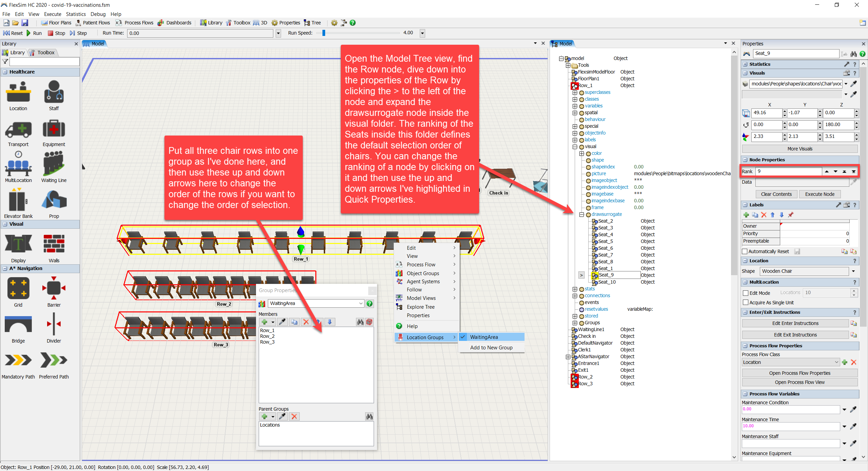Click green plus add label icon
Image resolution: width=868 pixels, height=471 pixels.
click(746, 215)
